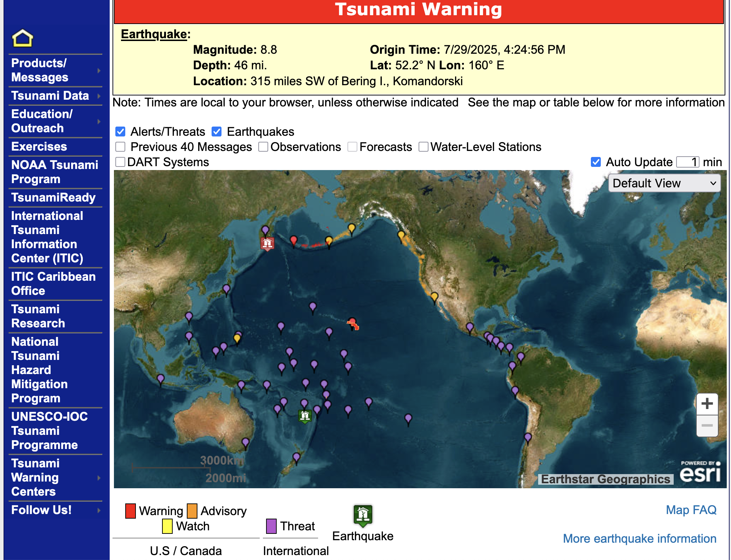Click the purple threat pin on southern Chile
Screen dimensions: 731x560
528,439
